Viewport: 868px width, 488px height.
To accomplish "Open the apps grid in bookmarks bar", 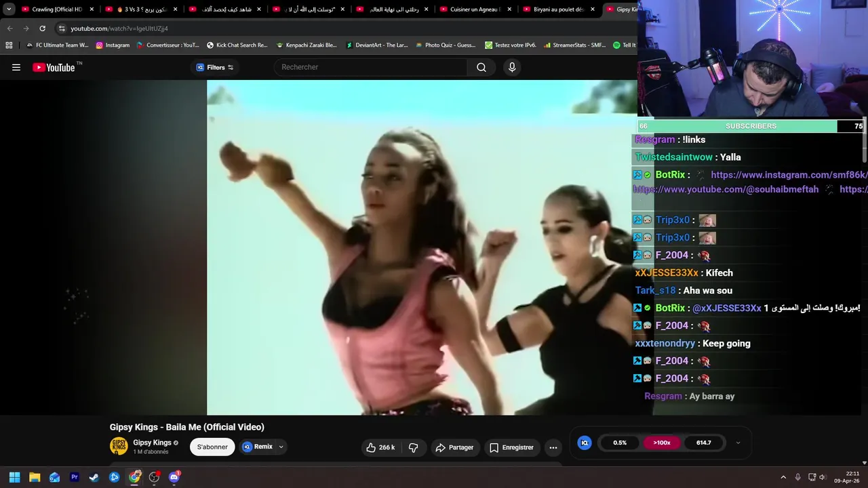I will point(9,45).
